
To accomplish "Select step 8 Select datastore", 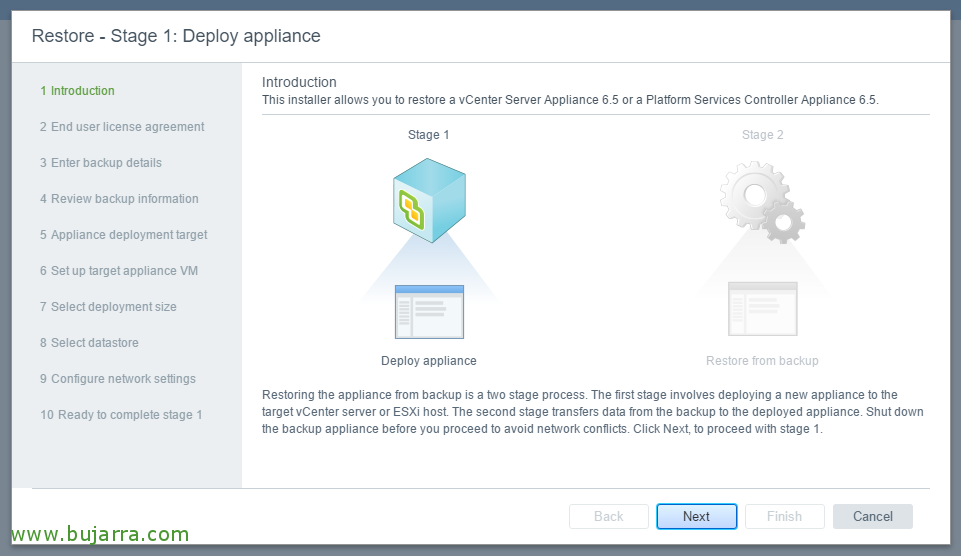I will (x=89, y=343).
